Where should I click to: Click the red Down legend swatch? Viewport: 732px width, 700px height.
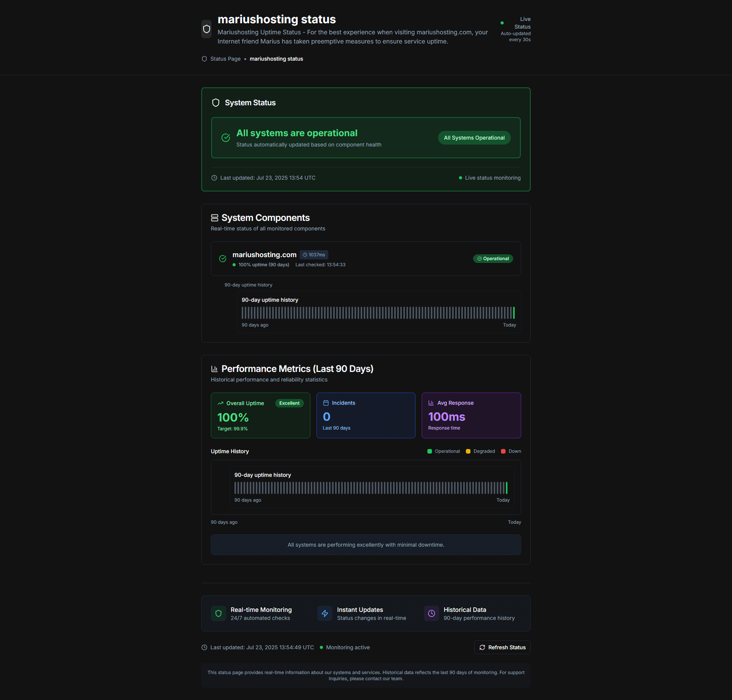point(503,451)
